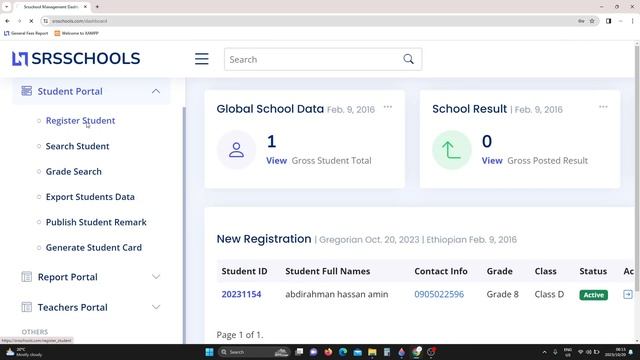
Task: Open Welcome to XAMPP bookmark
Action: pyautogui.click(x=77, y=33)
